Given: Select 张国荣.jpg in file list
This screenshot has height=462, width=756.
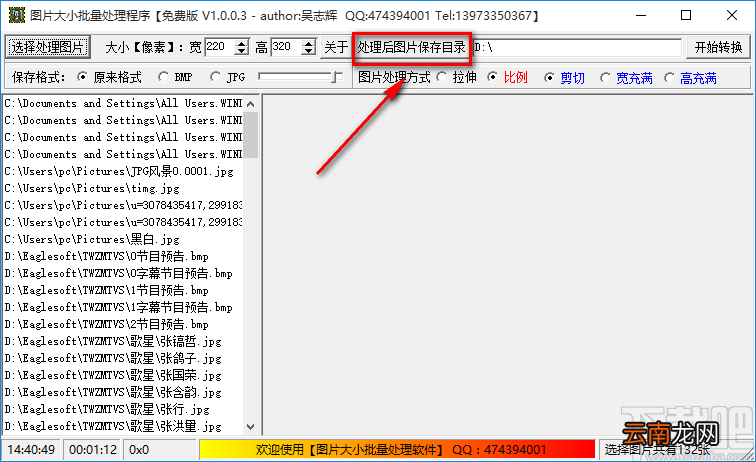Looking at the screenshot, I should click(x=123, y=375).
